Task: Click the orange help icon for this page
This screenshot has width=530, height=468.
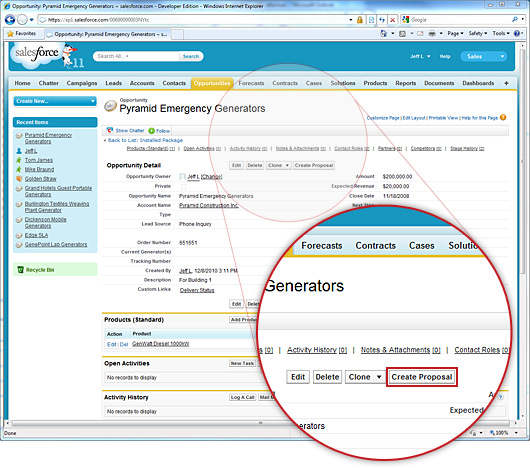Action: click(503, 118)
